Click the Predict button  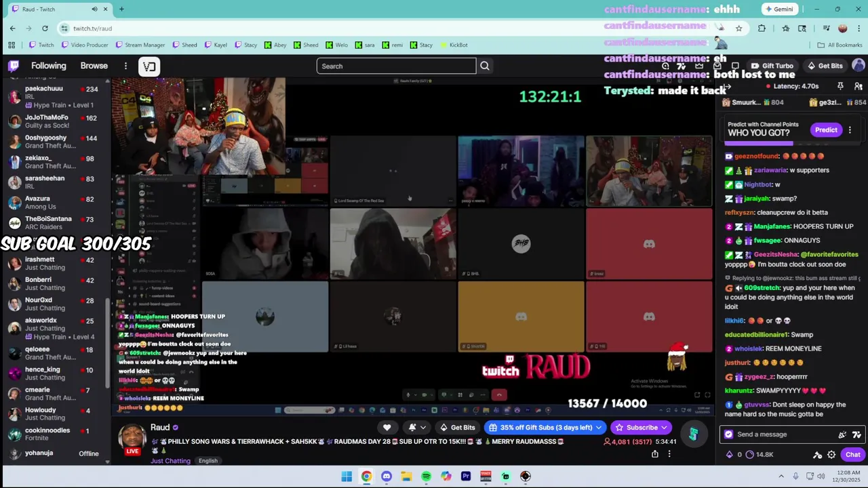tap(826, 129)
